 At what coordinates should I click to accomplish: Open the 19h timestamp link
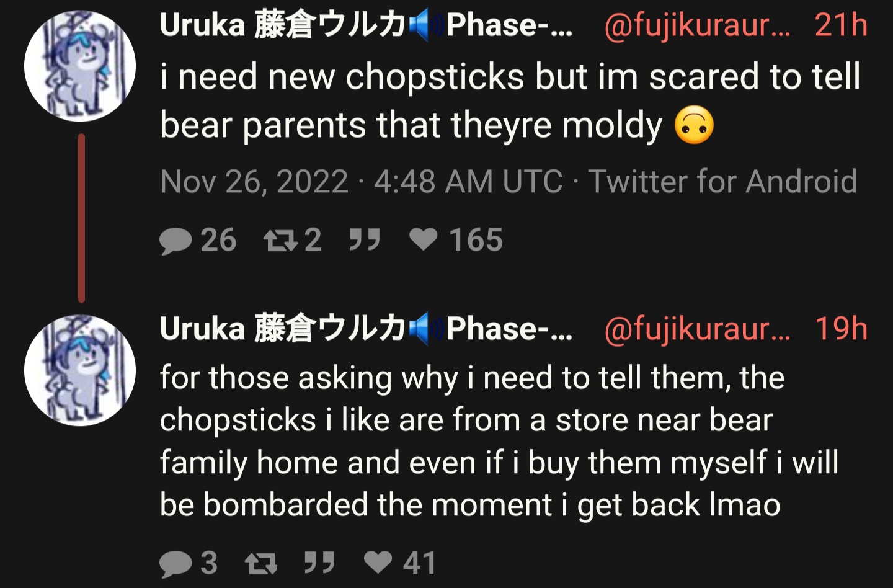point(841,328)
